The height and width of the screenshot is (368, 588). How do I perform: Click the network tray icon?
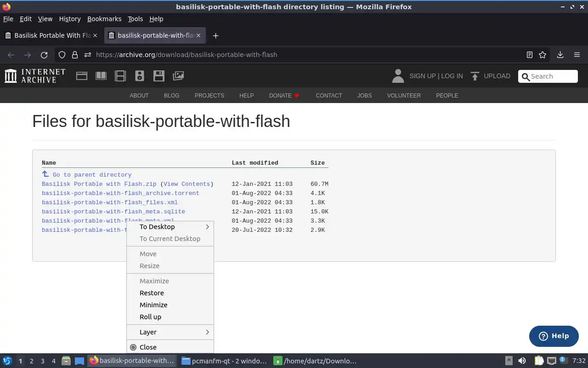point(552,361)
